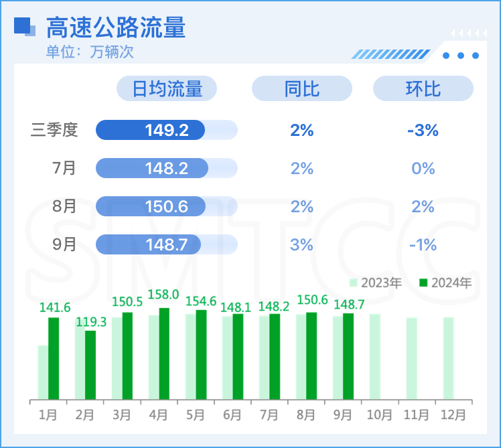Click the chart label 154.6
The image size is (501, 448).
point(201,301)
